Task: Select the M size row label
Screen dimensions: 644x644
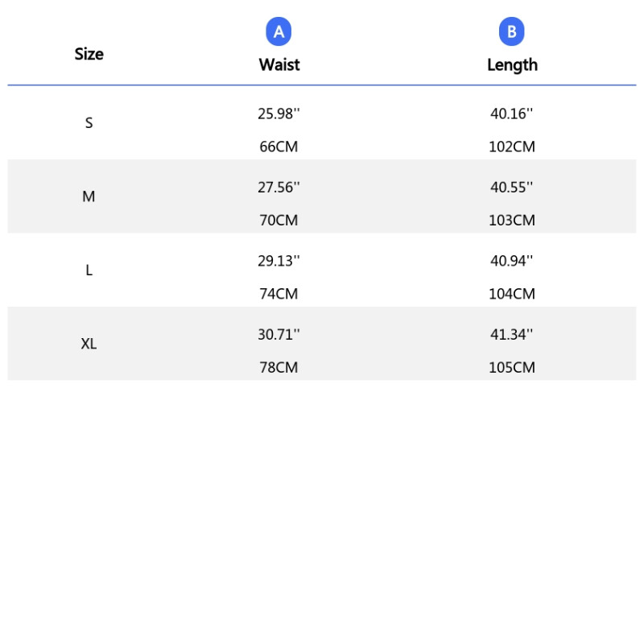Action: pos(89,196)
